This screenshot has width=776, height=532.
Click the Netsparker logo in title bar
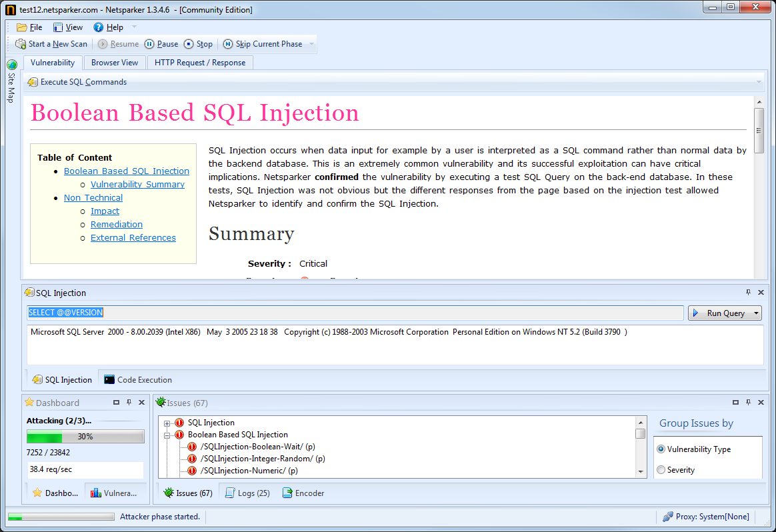tap(11, 10)
